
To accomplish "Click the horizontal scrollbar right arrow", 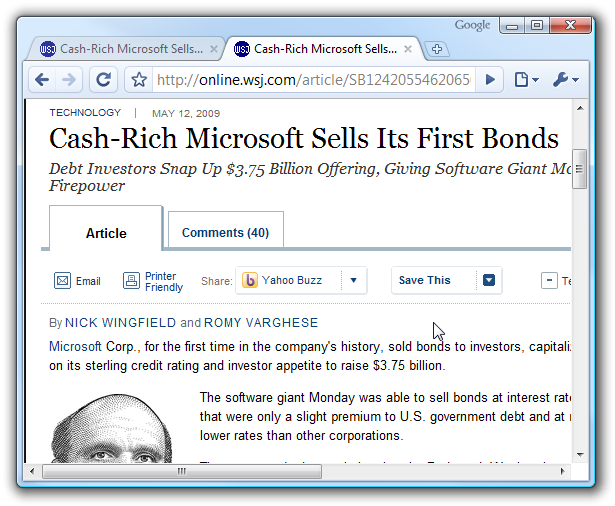I will coord(563,471).
